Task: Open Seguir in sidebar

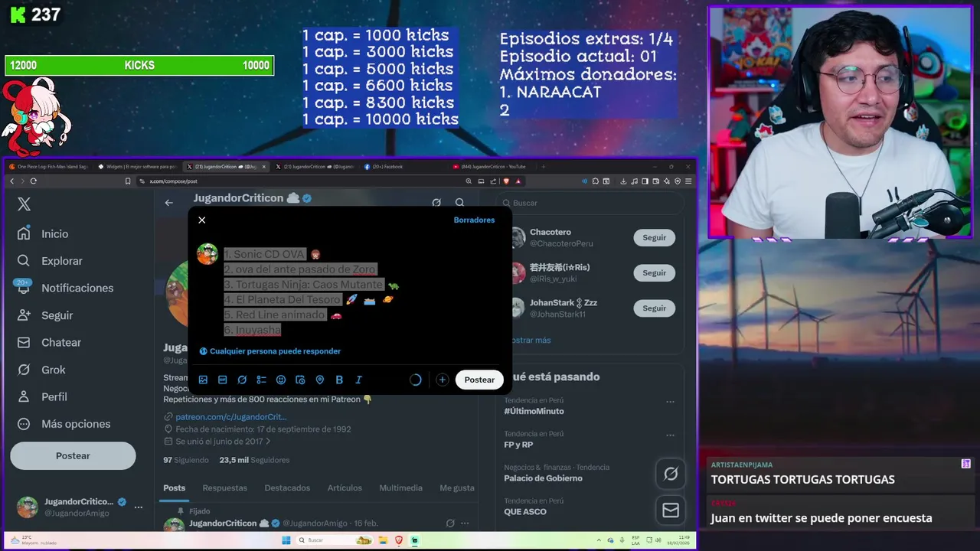Action: [x=46, y=315]
